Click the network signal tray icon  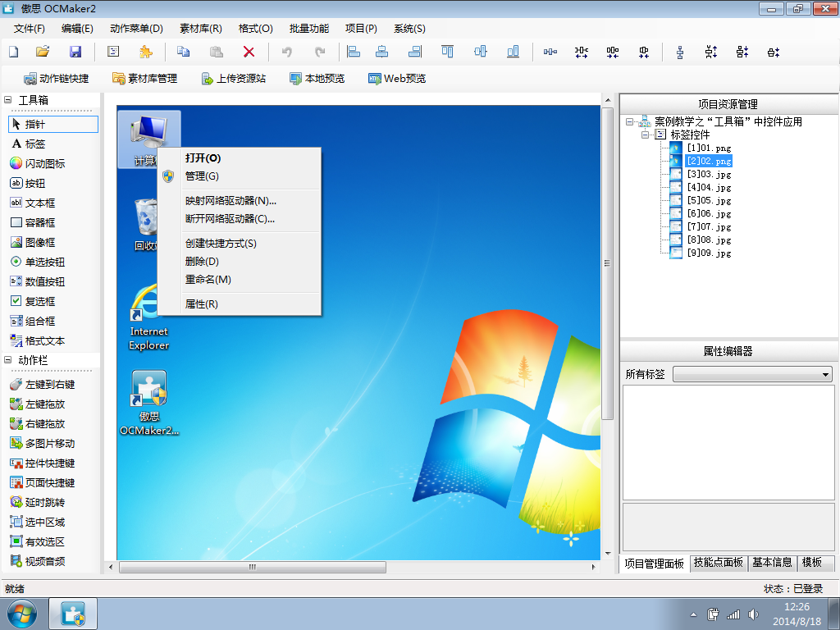(733, 614)
